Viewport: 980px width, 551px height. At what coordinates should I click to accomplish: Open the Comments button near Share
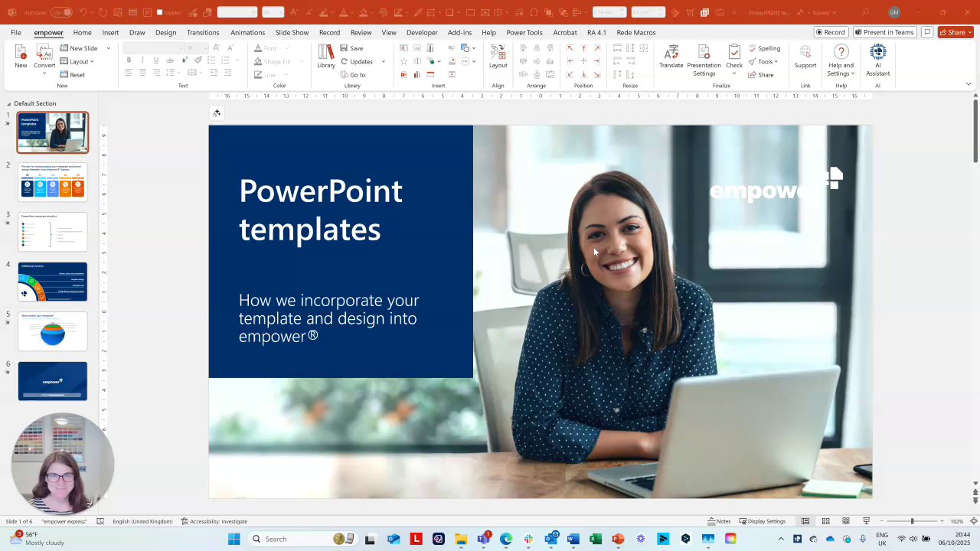(927, 32)
